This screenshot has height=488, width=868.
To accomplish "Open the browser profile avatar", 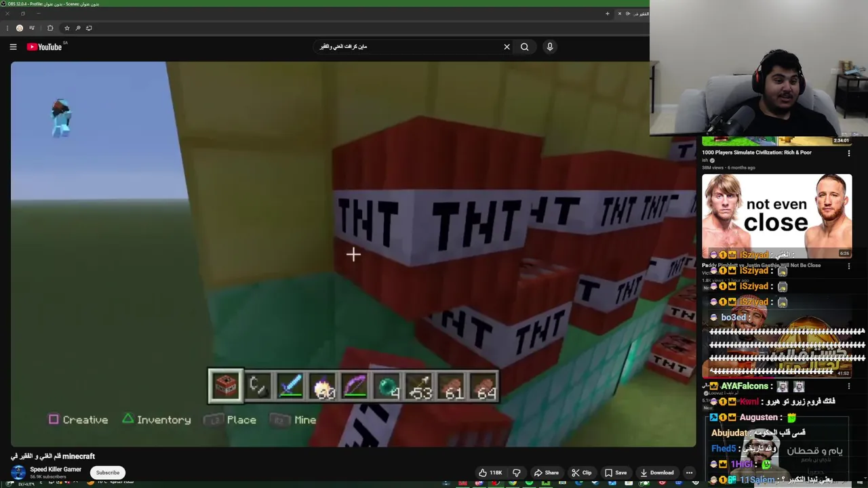I will 20,28.
